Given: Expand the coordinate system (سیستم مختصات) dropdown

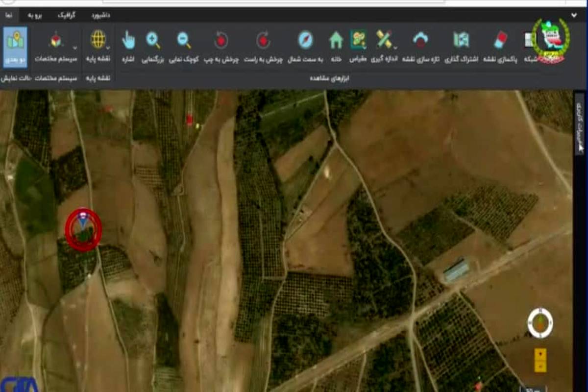Looking at the screenshot, I should [x=75, y=48].
